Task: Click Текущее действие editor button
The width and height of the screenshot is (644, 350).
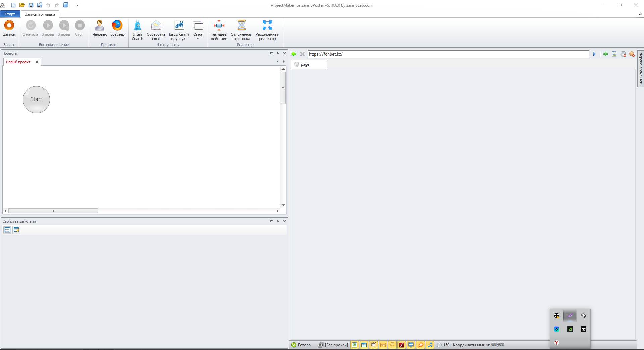Action: click(219, 30)
